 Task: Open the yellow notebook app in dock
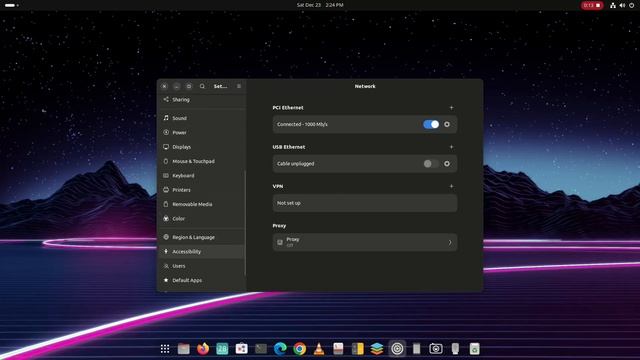coord(358,349)
